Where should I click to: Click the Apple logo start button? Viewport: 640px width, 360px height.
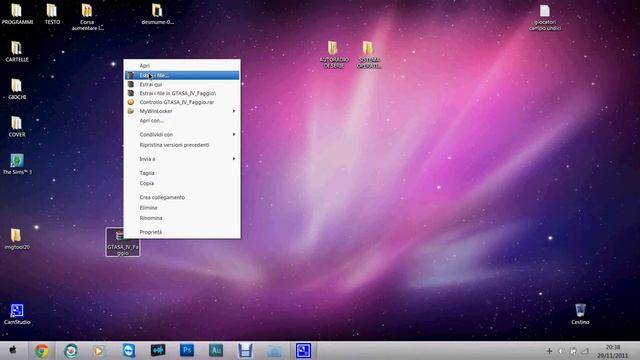tap(13, 350)
